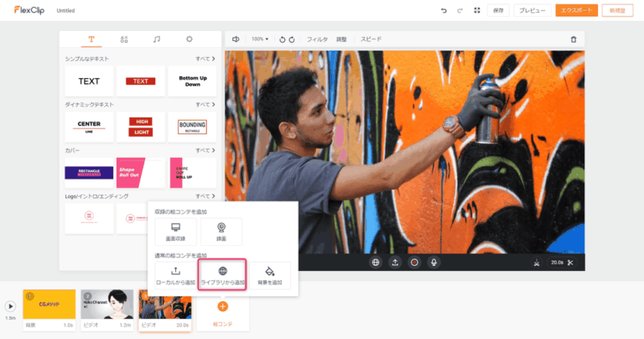Select the yellow CGメソッド storyboard clip

[49, 306]
